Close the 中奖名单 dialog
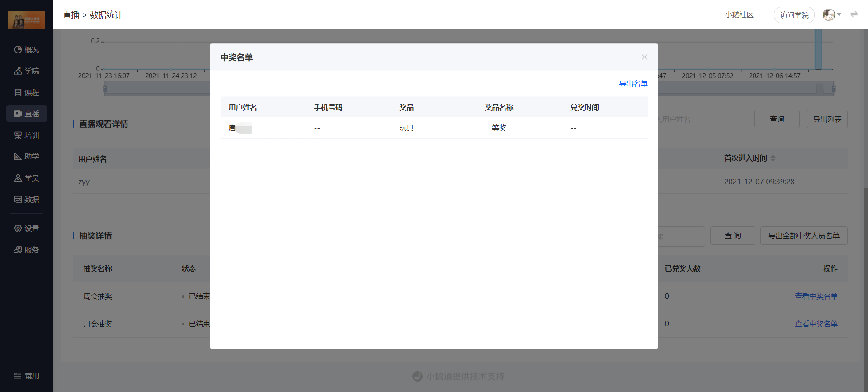868x392 pixels. 645,57
